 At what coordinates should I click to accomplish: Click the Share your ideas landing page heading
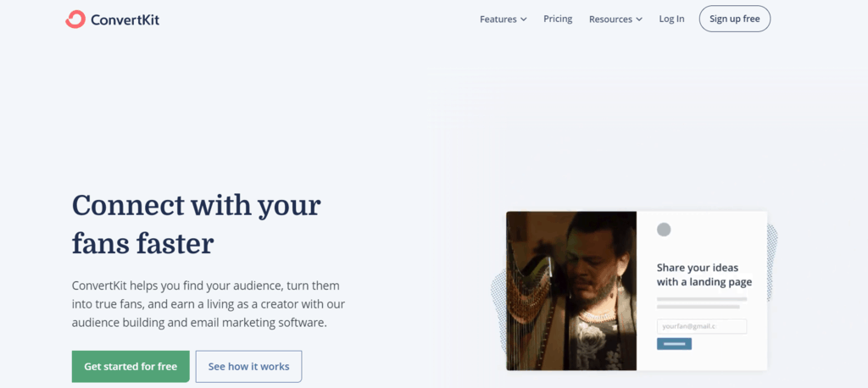704,275
